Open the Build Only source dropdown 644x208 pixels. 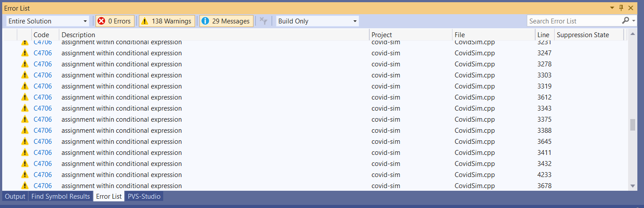point(318,21)
